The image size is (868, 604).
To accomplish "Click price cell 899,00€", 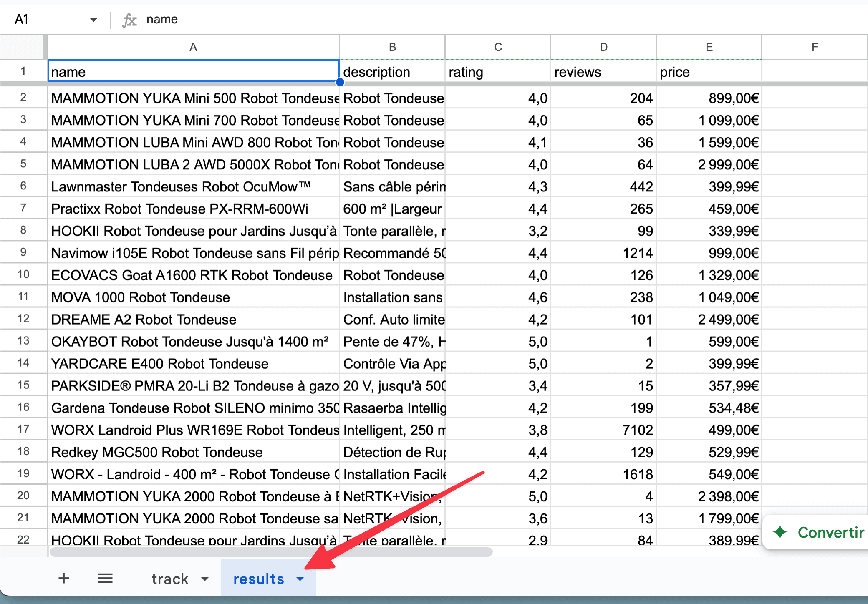I will (x=709, y=98).
